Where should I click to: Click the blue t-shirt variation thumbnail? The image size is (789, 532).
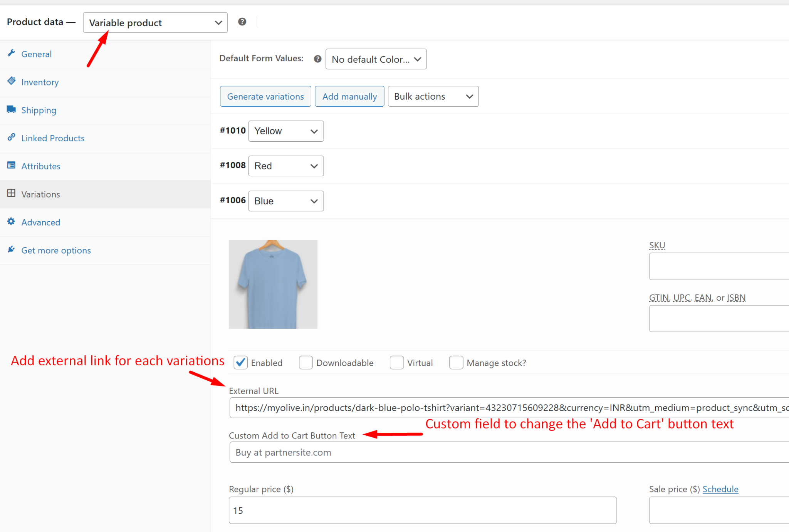(273, 284)
